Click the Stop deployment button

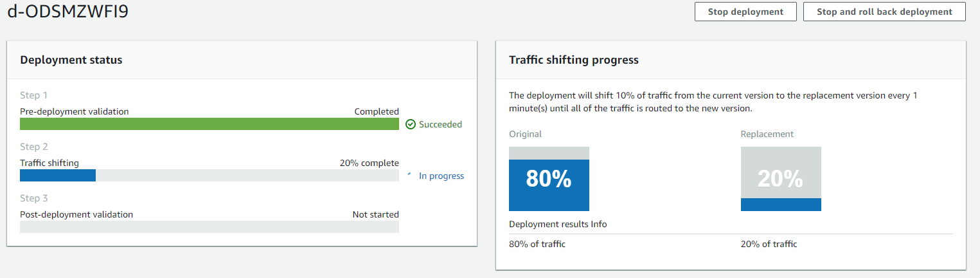(745, 12)
